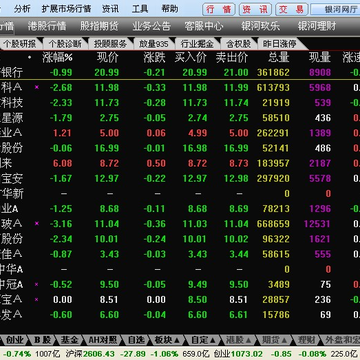Screen dimensions: 360x360
Task: Switch to 基金 bottom tab
Action: point(69,340)
